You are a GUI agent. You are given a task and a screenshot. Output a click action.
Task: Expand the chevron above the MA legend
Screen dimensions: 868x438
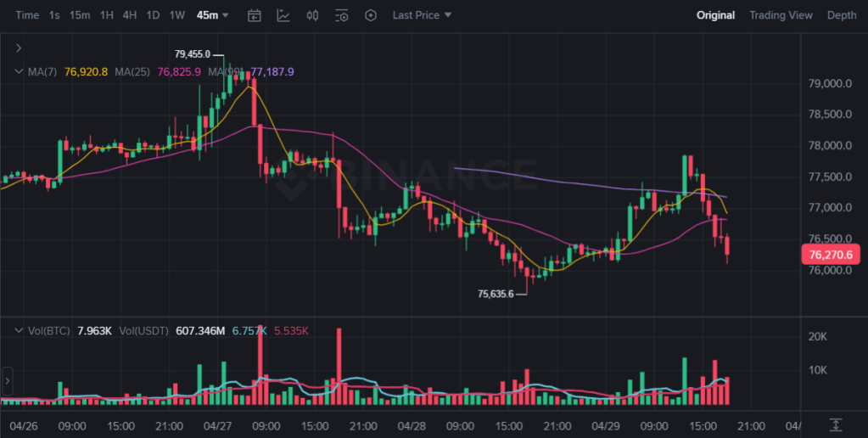pyautogui.click(x=19, y=48)
